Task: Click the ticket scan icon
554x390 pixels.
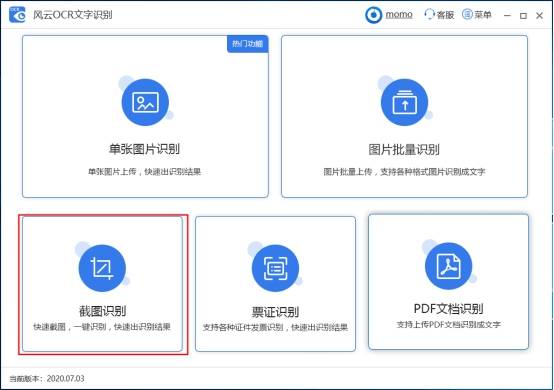Action: pyautogui.click(x=275, y=268)
